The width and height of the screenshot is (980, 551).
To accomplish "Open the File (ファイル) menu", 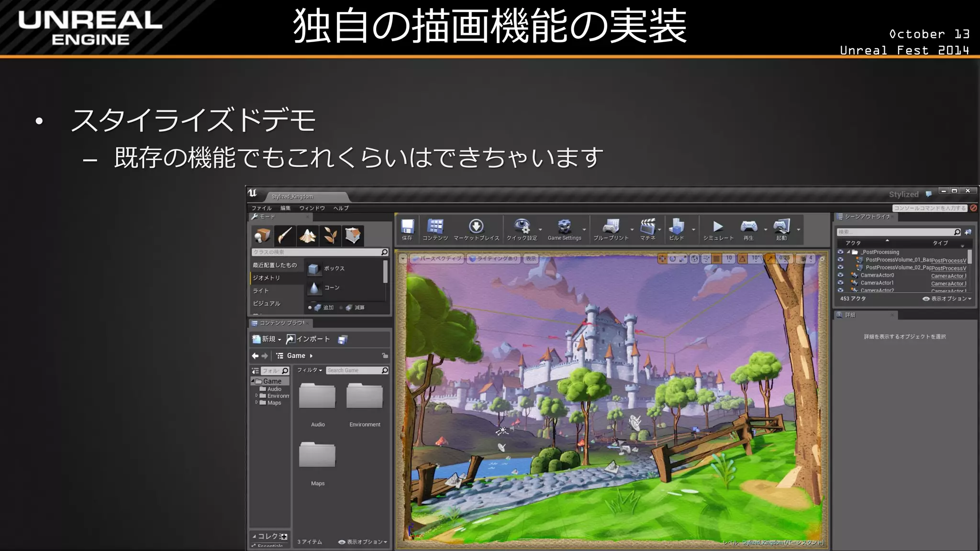I will 261,208.
